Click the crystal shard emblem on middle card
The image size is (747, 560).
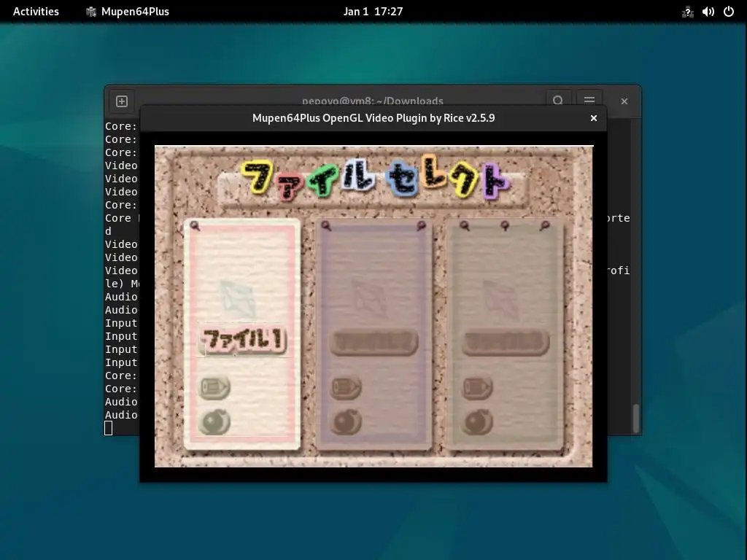370,300
